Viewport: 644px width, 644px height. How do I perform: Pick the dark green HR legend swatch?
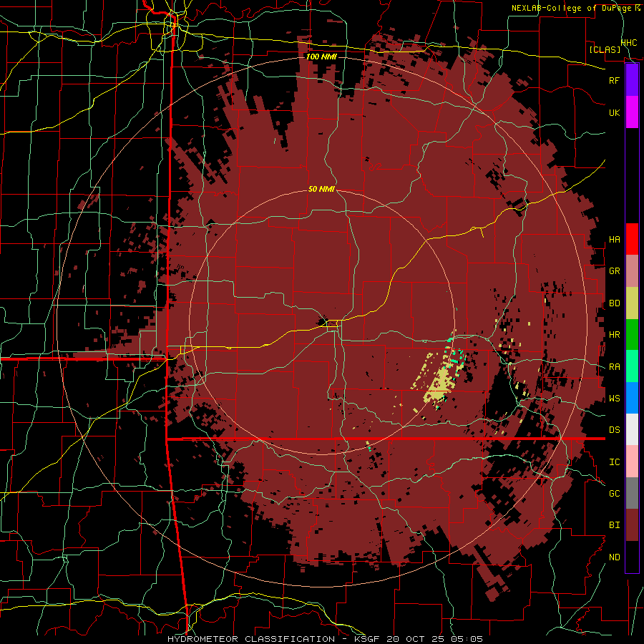point(632,335)
